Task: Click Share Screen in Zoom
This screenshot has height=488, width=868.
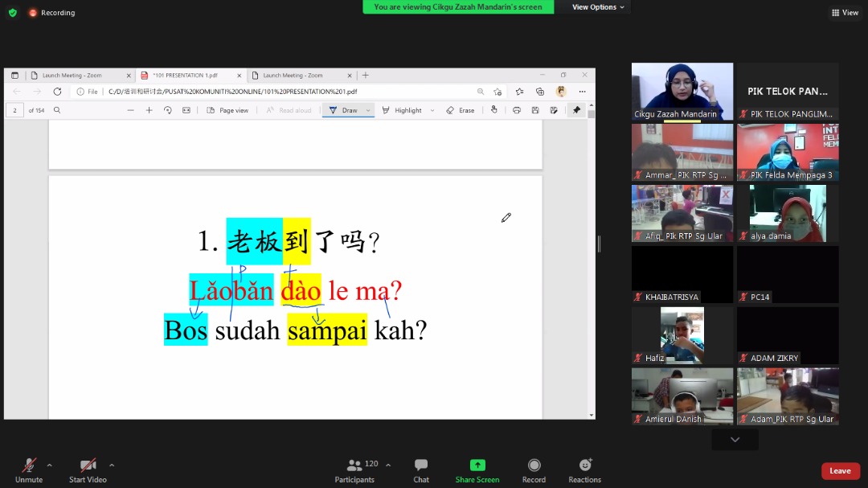Action: click(x=477, y=471)
